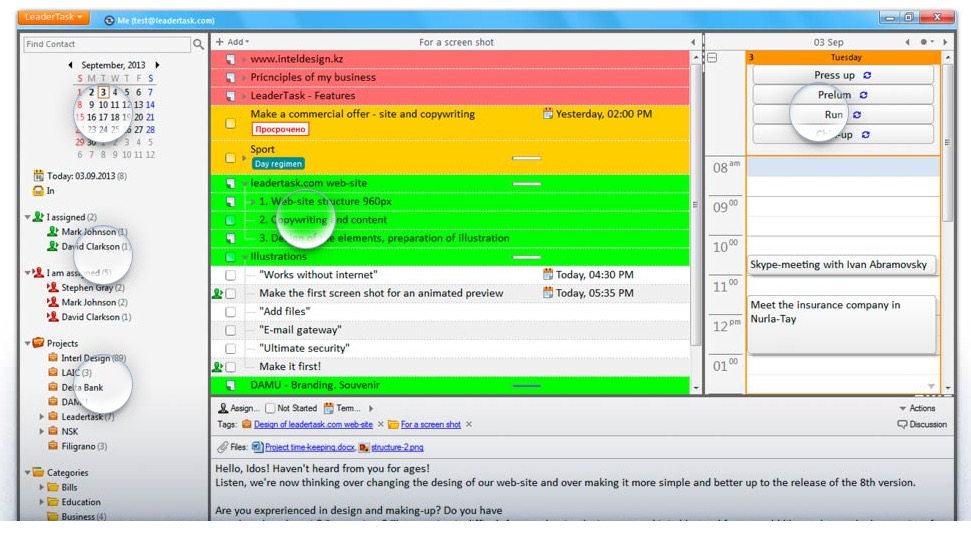Image resolution: width=971 pixels, height=534 pixels.
Task: Click the magnifier icon next to Find Contact
Action: pos(198,44)
